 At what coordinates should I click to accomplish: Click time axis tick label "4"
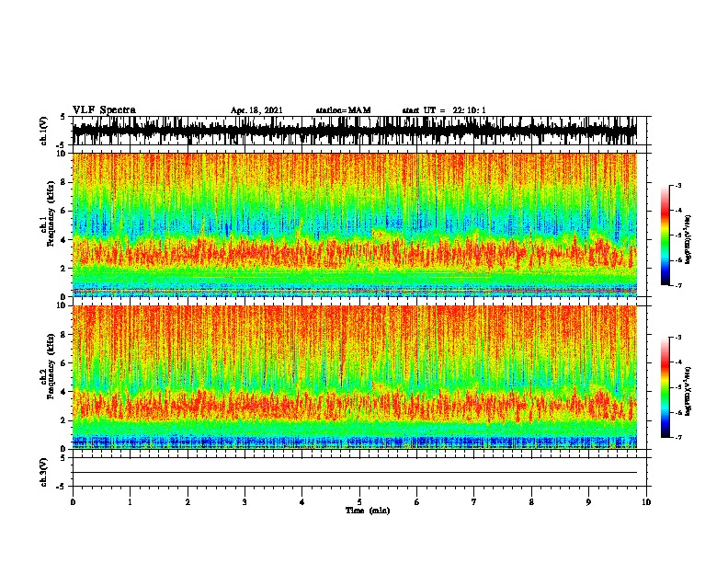coord(302,502)
